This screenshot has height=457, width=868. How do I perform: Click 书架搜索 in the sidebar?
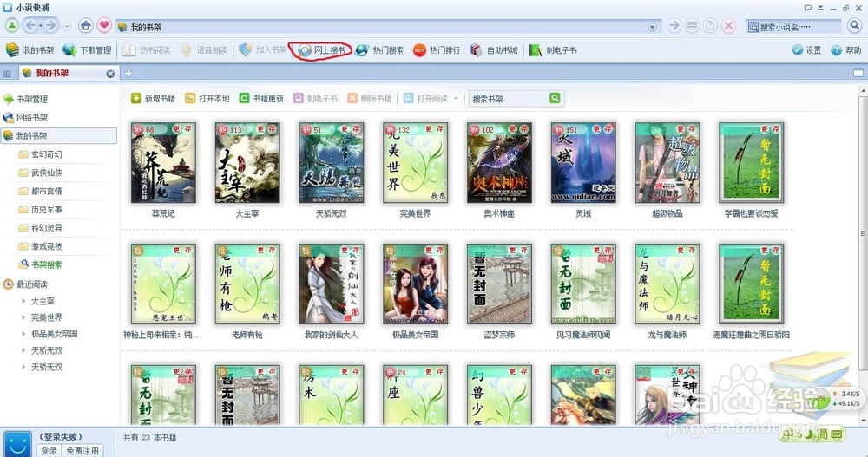coord(40,264)
